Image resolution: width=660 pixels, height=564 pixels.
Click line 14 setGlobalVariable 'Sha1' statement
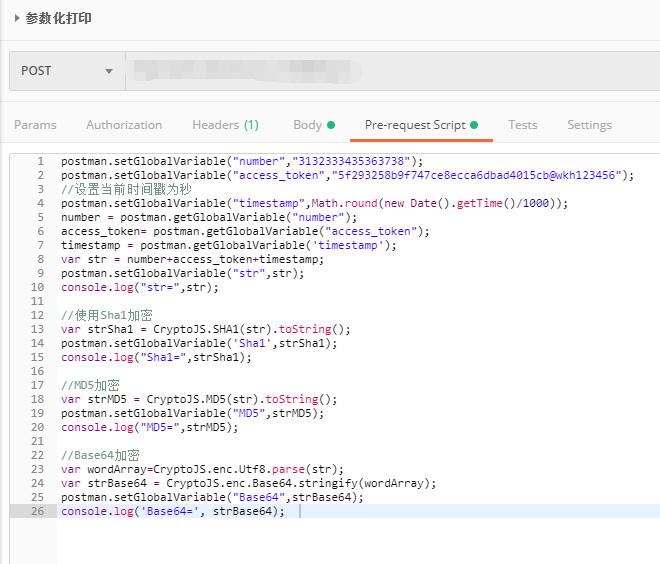coord(199,343)
